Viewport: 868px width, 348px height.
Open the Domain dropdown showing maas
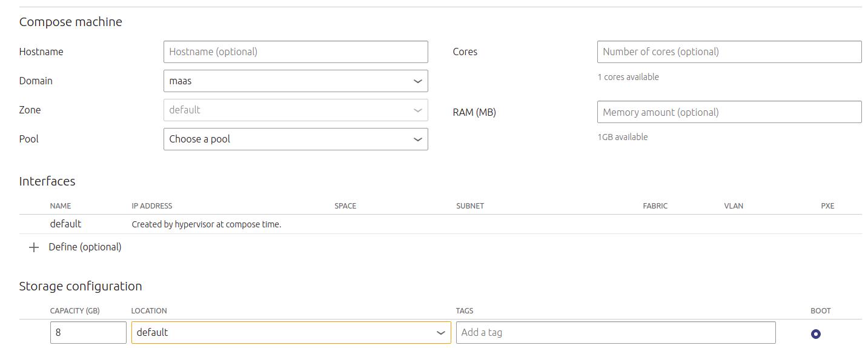[x=296, y=81]
